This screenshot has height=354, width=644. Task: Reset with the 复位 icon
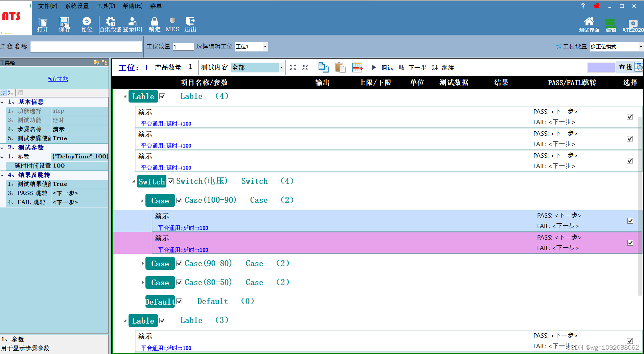[x=86, y=24]
